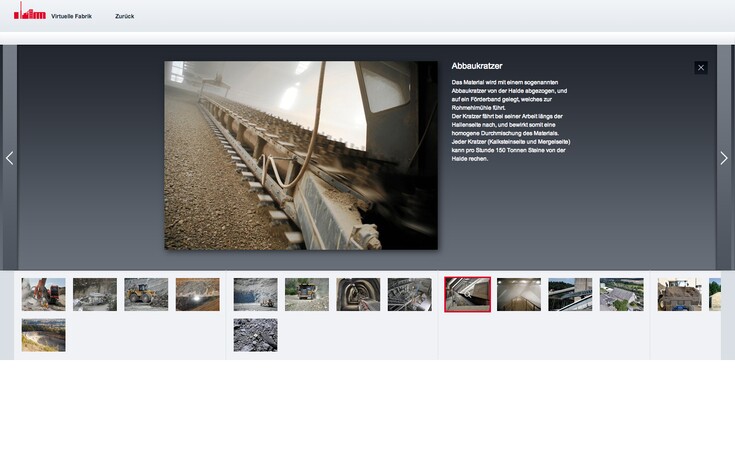
Task: Close the Abbaukratzer detail panel
Action: (x=701, y=68)
